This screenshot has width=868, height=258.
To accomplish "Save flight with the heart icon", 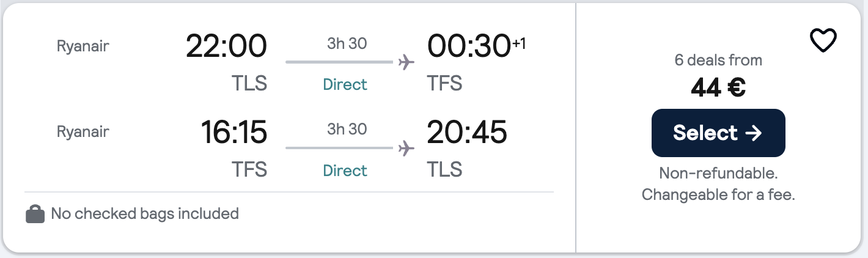I will click(x=823, y=41).
